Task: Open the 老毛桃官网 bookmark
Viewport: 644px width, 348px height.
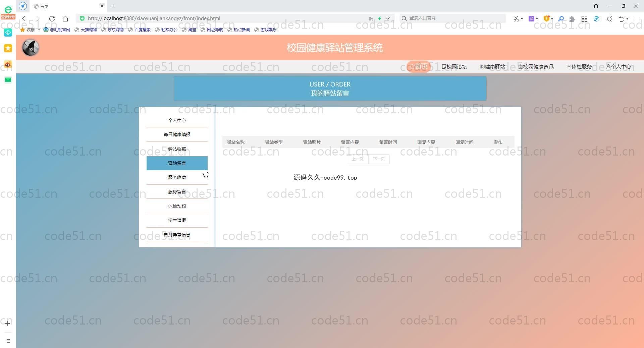Action: click(57, 30)
